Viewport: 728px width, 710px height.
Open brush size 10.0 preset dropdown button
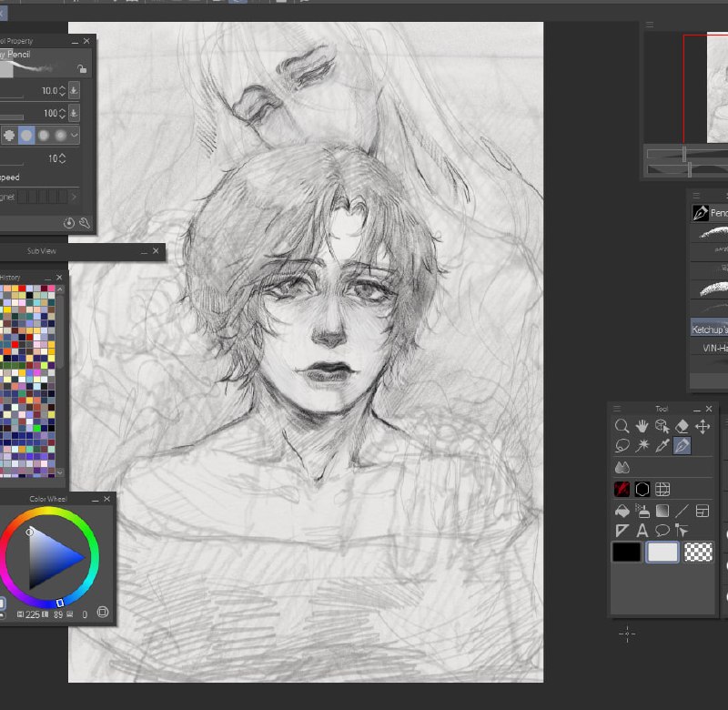click(74, 90)
